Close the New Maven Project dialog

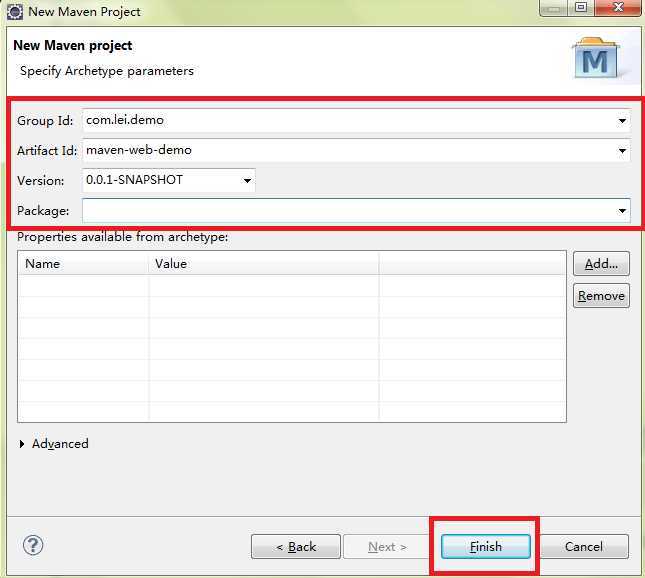tap(618, 7)
